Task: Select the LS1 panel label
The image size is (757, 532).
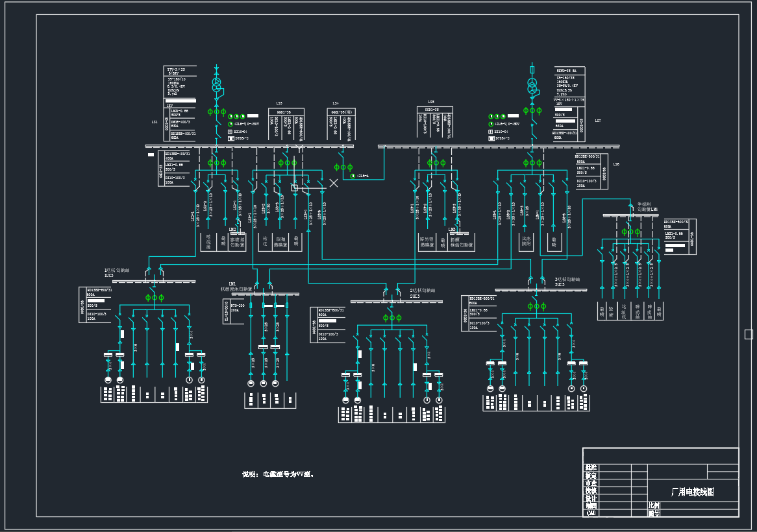Action: (x=155, y=121)
